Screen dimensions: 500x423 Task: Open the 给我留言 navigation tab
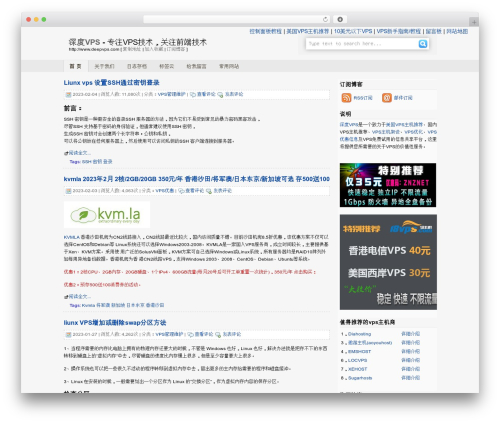pyautogui.click(x=196, y=66)
